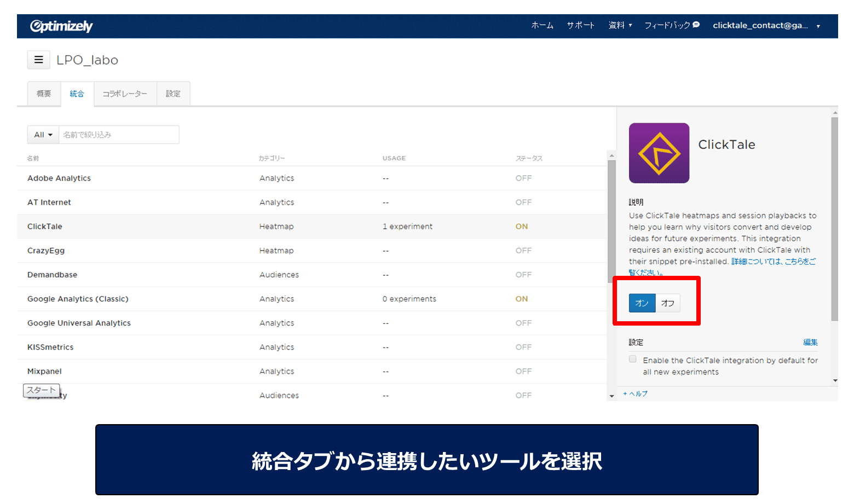
Task: Open サポート in the top navigation
Action: [x=581, y=25]
